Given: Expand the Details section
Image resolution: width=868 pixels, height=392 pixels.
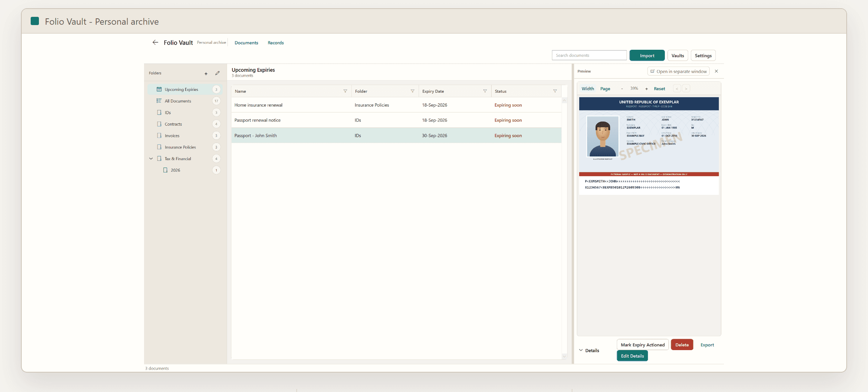Looking at the screenshot, I should pyautogui.click(x=581, y=350).
